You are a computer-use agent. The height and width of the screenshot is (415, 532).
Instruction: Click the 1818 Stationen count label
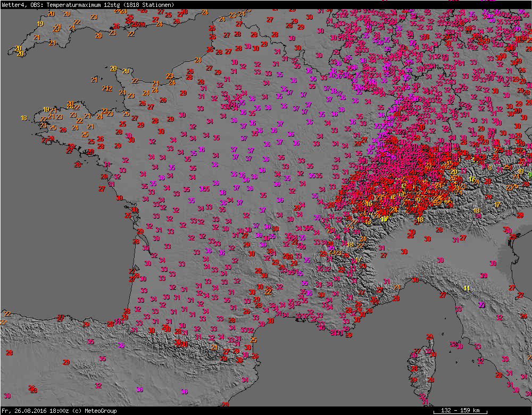tap(151, 4)
